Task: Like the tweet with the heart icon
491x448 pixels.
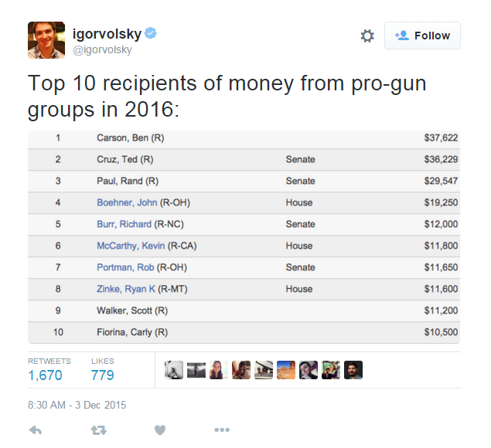Action: pos(160,430)
